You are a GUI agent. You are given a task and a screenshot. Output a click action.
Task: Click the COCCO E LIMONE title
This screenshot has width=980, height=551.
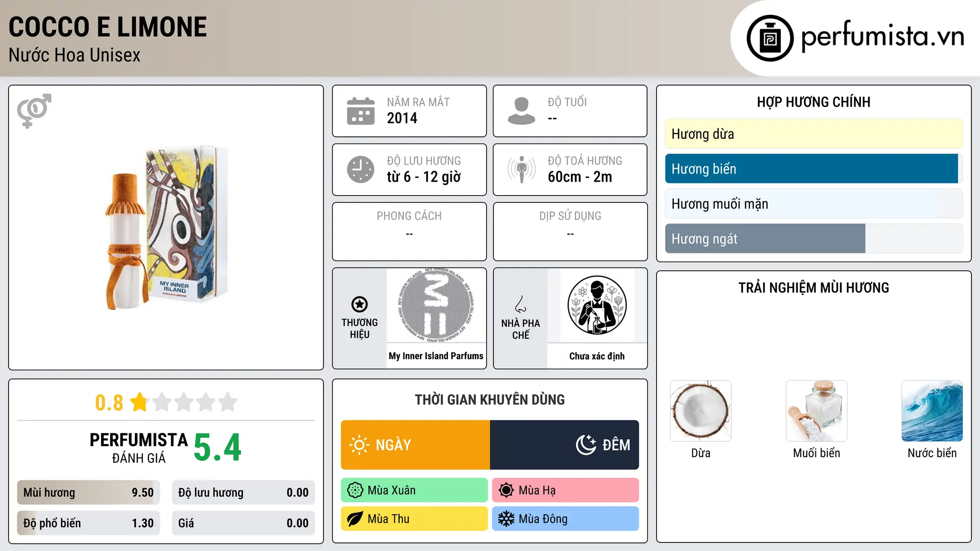pyautogui.click(x=108, y=27)
